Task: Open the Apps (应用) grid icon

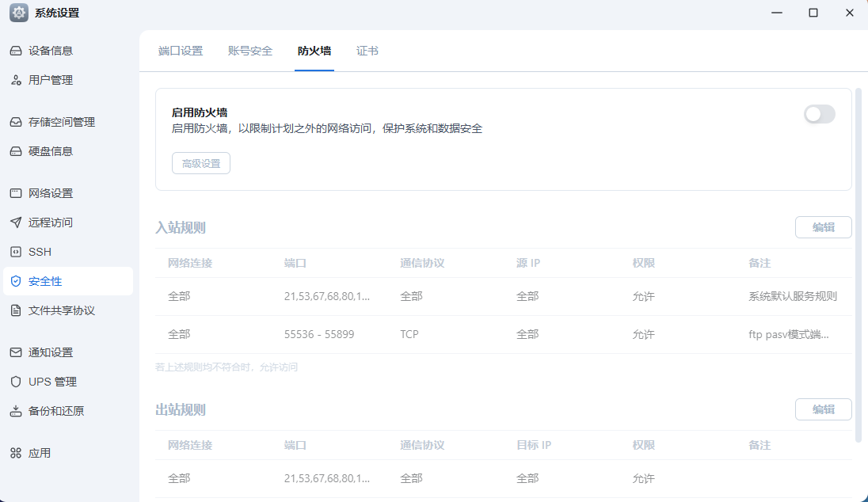Action: click(16, 453)
